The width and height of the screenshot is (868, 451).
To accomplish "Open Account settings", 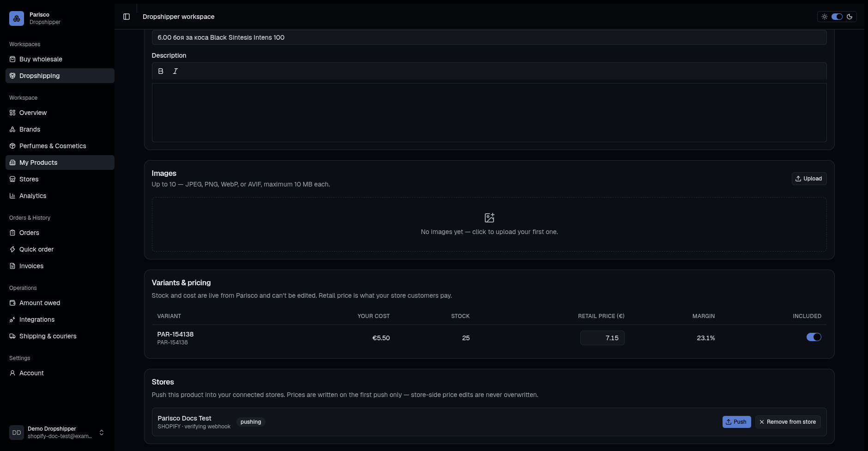I will [60, 373].
